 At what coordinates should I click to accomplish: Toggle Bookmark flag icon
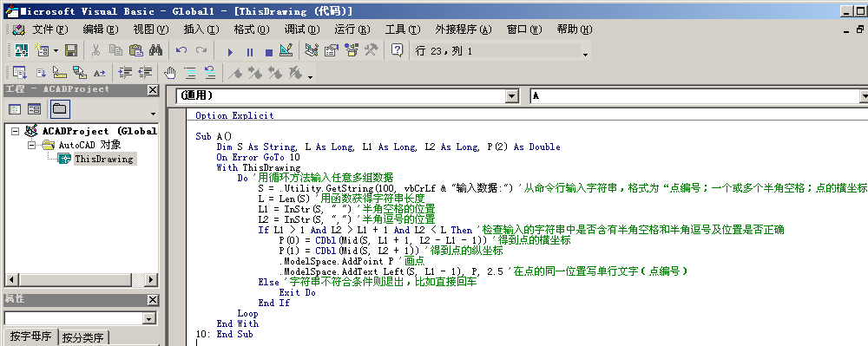click(x=235, y=72)
